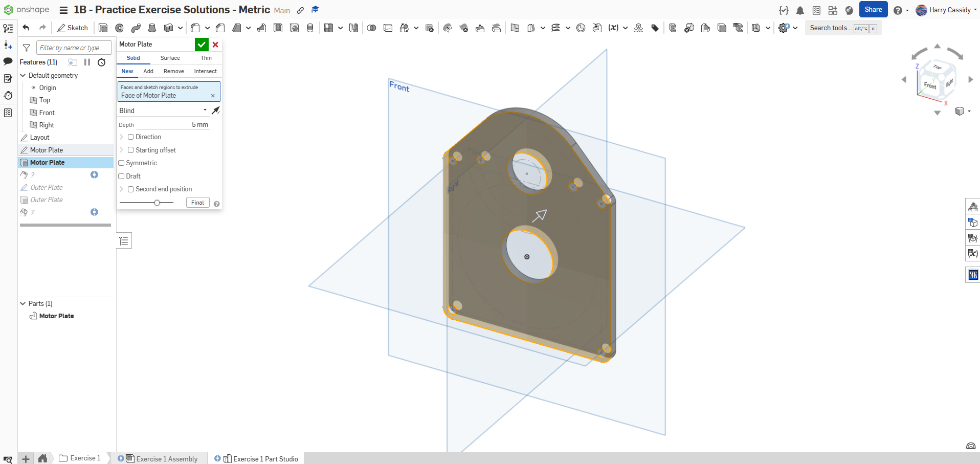Select the Extrude tool in the toolbar
Screen dimensions: 980x464
pyautogui.click(x=103, y=28)
